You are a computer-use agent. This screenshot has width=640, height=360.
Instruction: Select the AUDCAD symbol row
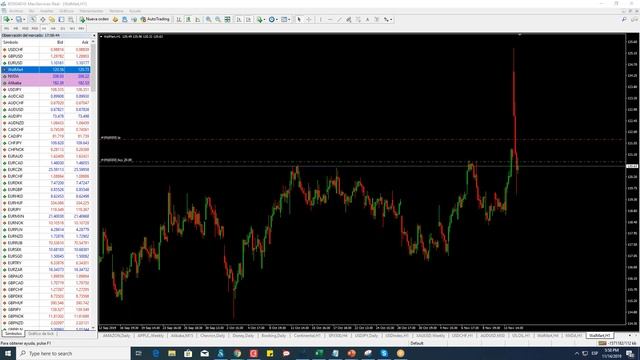(46, 96)
